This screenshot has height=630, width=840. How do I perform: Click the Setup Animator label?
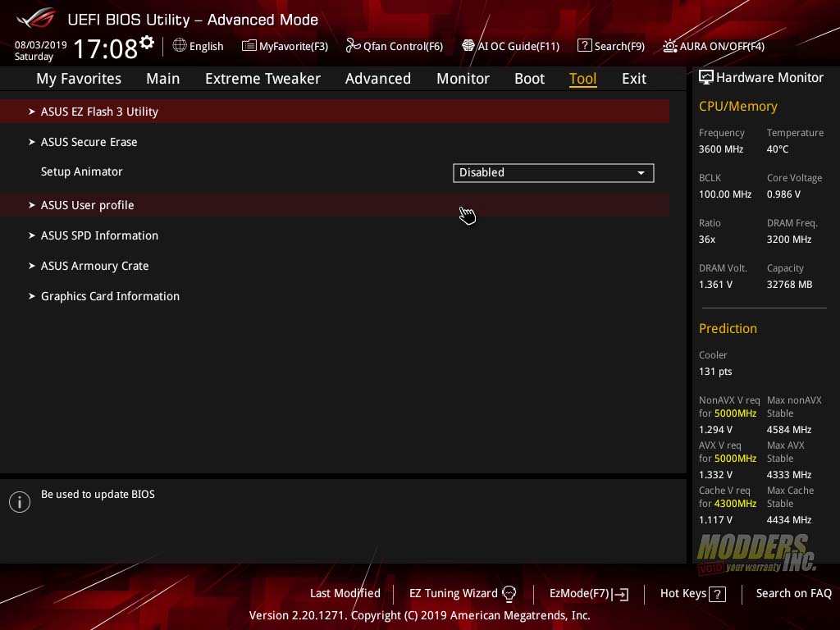tap(82, 172)
